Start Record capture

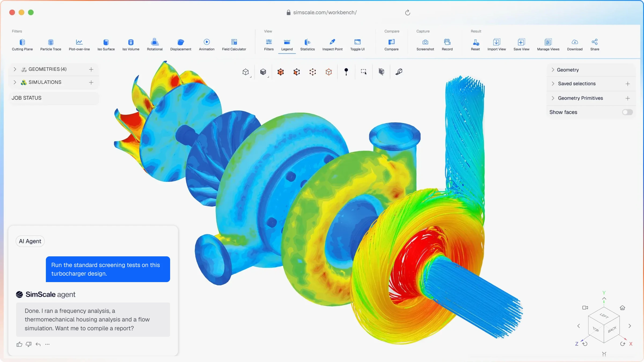[447, 45]
